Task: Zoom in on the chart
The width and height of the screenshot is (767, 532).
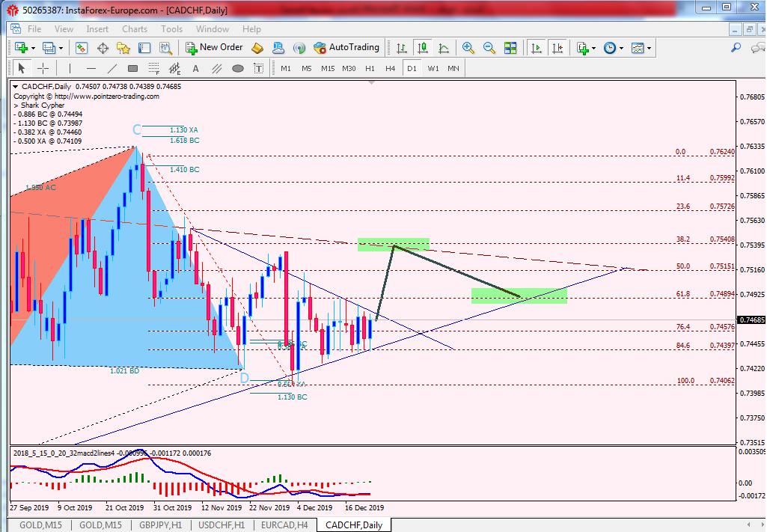Action: point(468,48)
